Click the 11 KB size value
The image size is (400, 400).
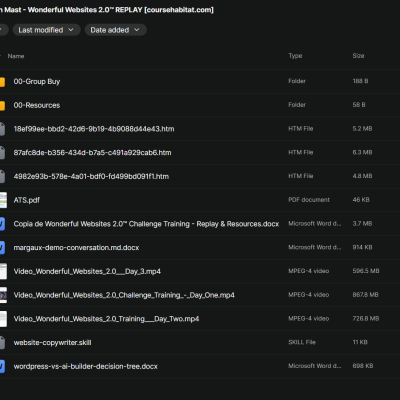coord(360,342)
